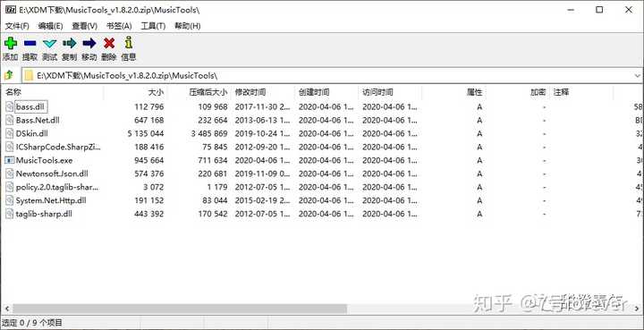Image resolution: width=644 pixels, height=330 pixels.
Task: Expand the address bar dropdown arrow
Action: [637, 76]
